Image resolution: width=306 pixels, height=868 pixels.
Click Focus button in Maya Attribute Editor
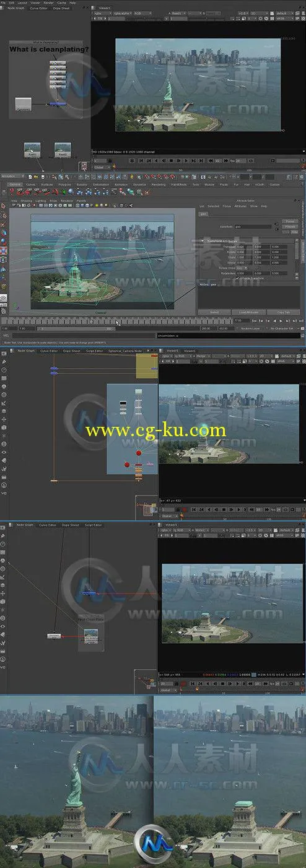pyautogui.click(x=289, y=221)
